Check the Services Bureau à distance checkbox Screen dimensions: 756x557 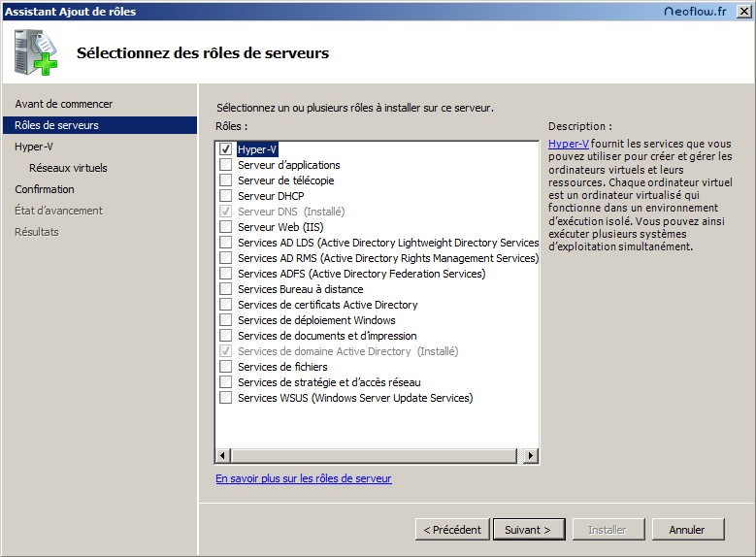pos(225,289)
